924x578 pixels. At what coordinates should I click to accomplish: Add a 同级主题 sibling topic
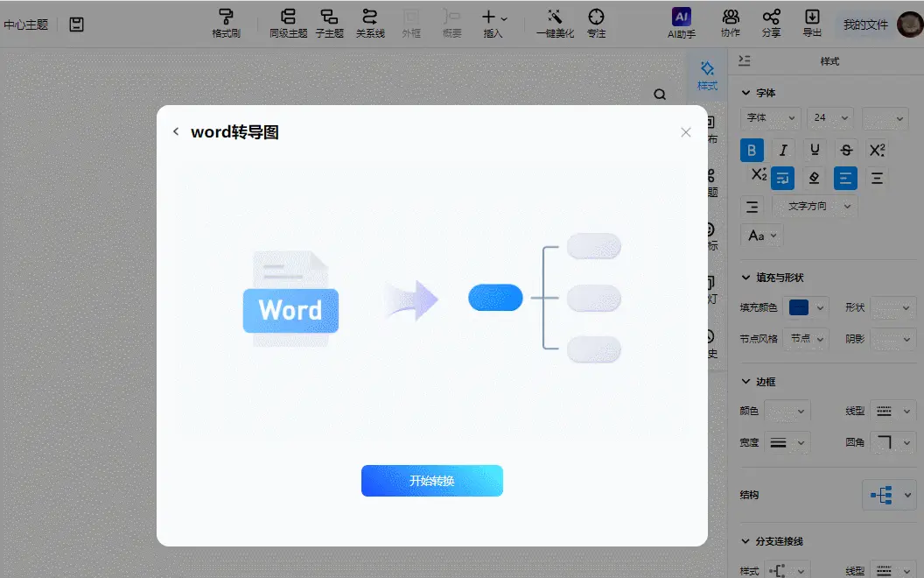[x=288, y=24]
